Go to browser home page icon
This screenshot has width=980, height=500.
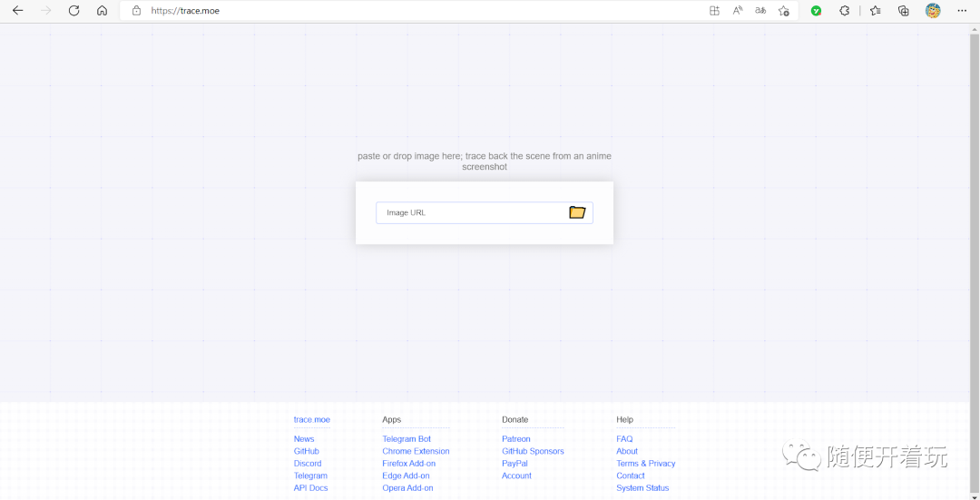(102, 11)
